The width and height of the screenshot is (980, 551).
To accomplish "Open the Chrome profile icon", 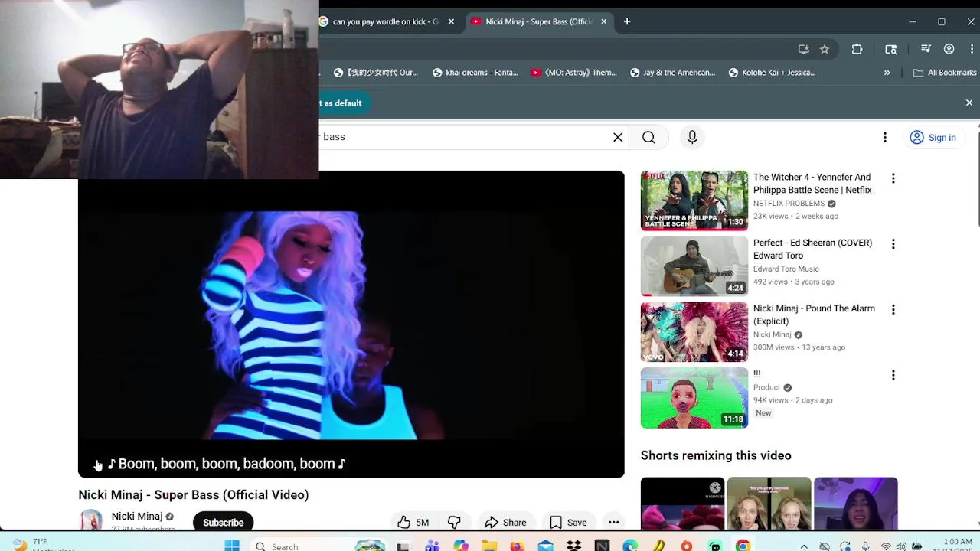I will [949, 49].
